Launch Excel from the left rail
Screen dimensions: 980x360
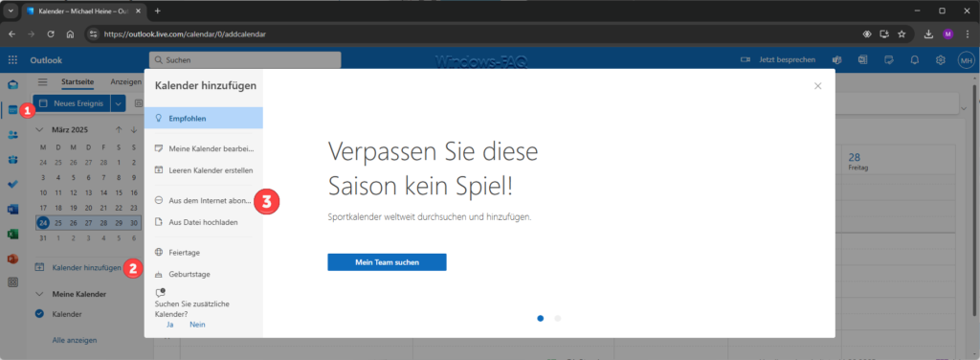[12, 234]
